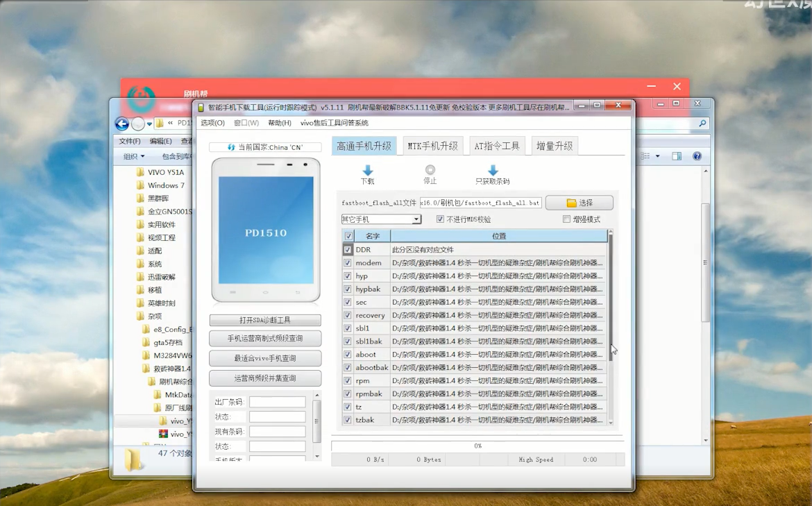Viewport: 812px width, 506px height.
Task: Switch to the MTK手机升级 tab
Action: pyautogui.click(x=433, y=146)
